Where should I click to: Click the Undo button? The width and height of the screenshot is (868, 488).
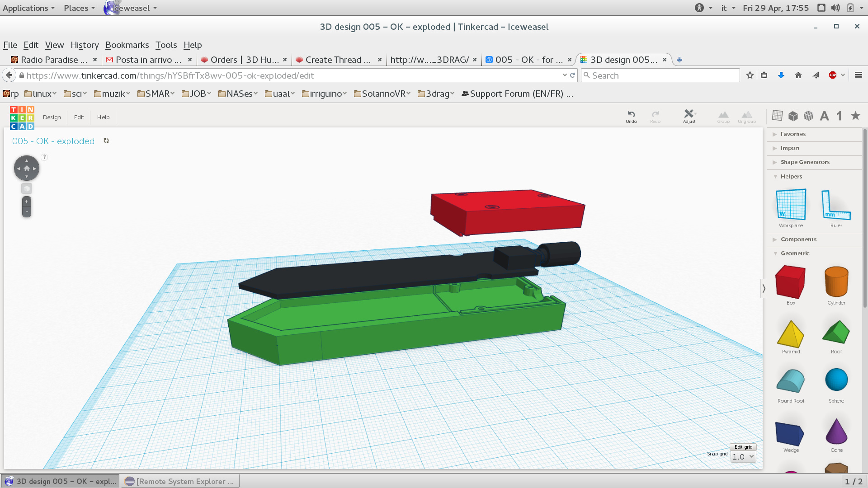[631, 116]
